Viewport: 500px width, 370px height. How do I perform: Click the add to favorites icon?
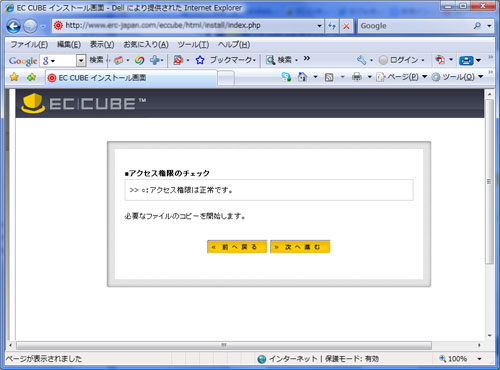(x=31, y=77)
